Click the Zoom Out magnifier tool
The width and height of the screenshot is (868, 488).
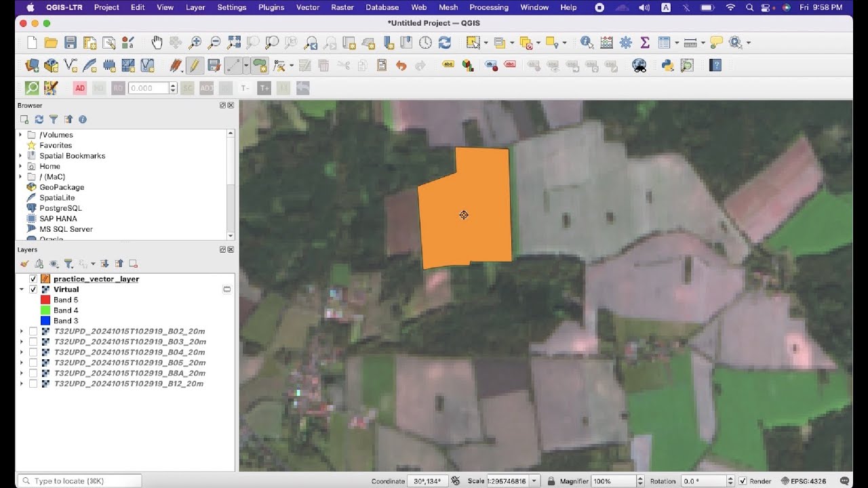[x=214, y=43]
